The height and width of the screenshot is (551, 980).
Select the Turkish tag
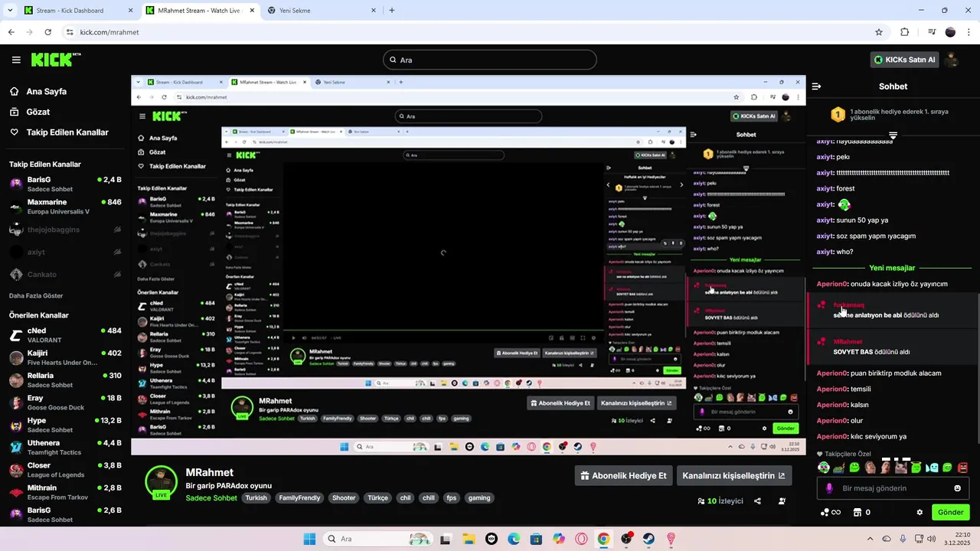pyautogui.click(x=256, y=498)
